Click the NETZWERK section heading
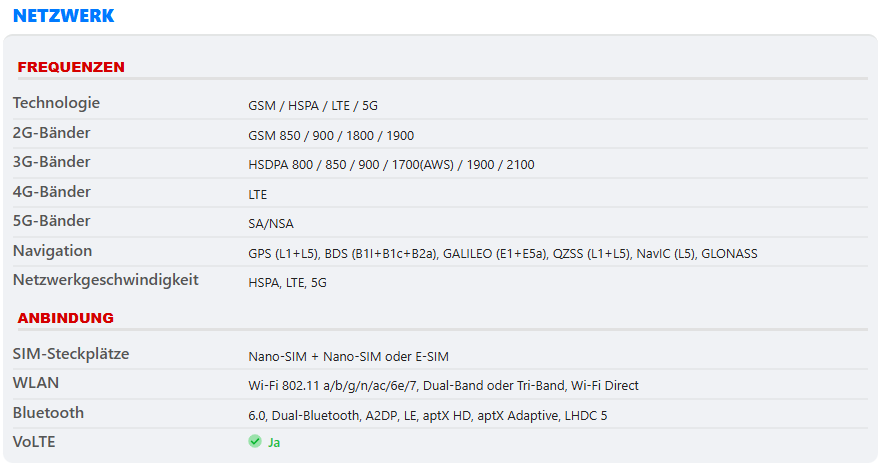Screen dimensions: 878x469 click(63, 16)
